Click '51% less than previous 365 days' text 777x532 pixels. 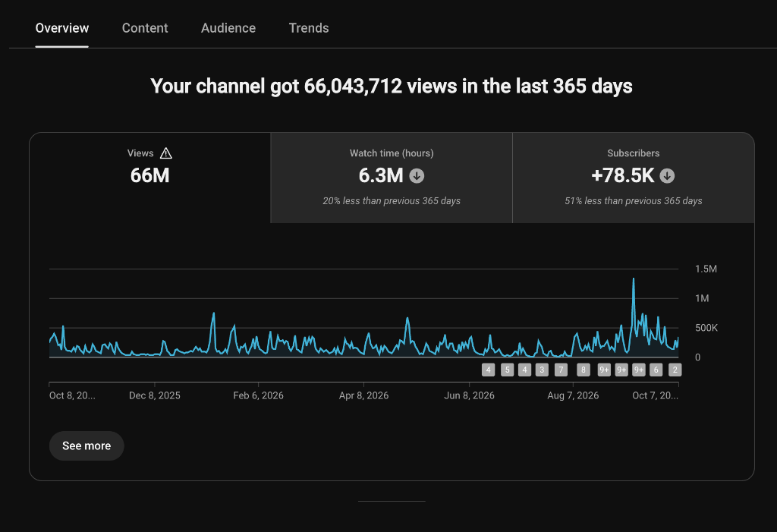[x=634, y=201]
